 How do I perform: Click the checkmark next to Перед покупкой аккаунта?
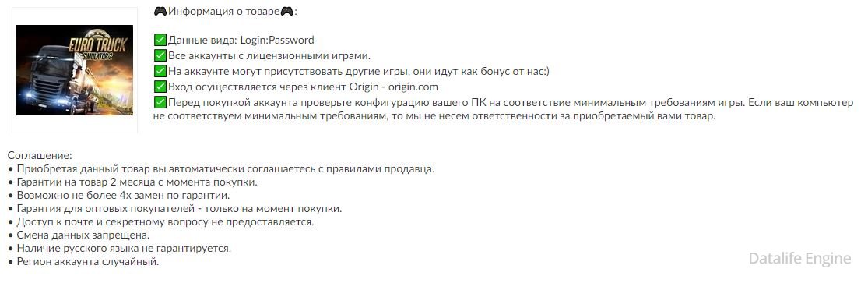coord(160,102)
